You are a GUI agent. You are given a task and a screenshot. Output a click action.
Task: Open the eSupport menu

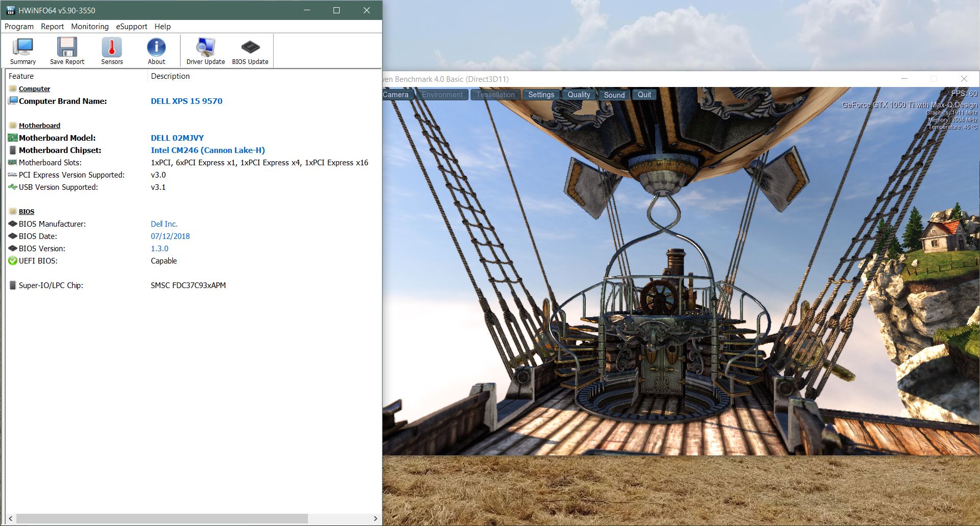(131, 27)
